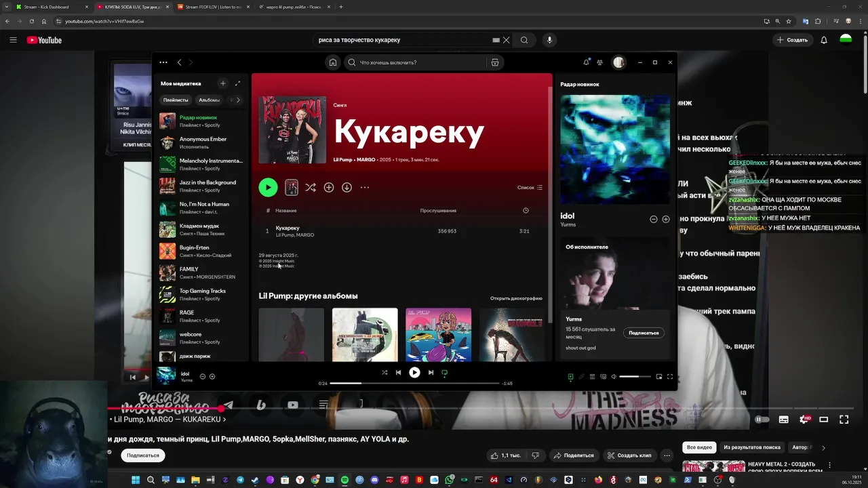Seek on the Spotify track progress bar
Image resolution: width=868 pixels, height=488 pixels.
tap(414, 383)
